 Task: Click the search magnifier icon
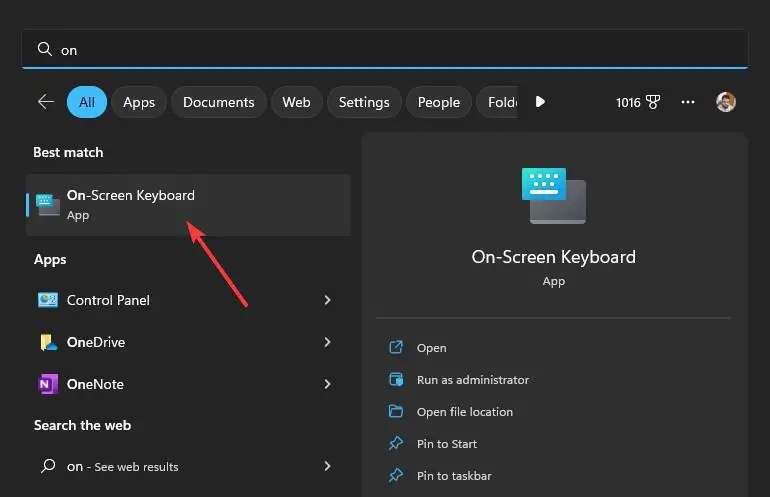click(x=45, y=49)
